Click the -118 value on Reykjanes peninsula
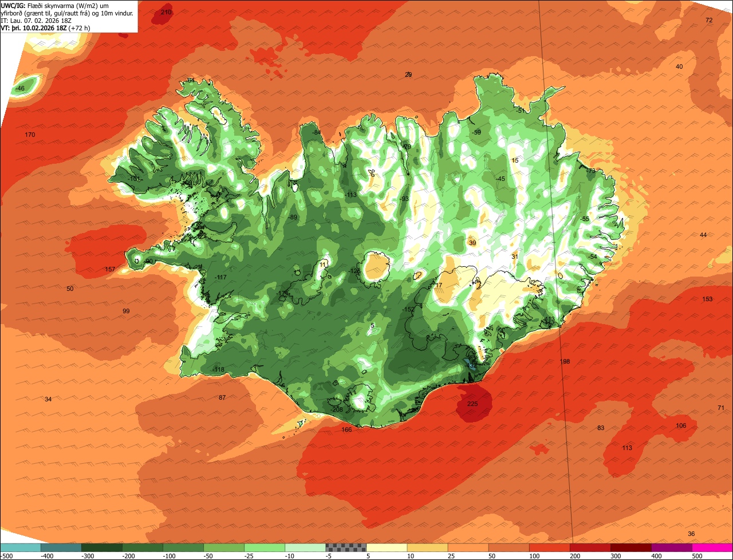 pos(218,369)
